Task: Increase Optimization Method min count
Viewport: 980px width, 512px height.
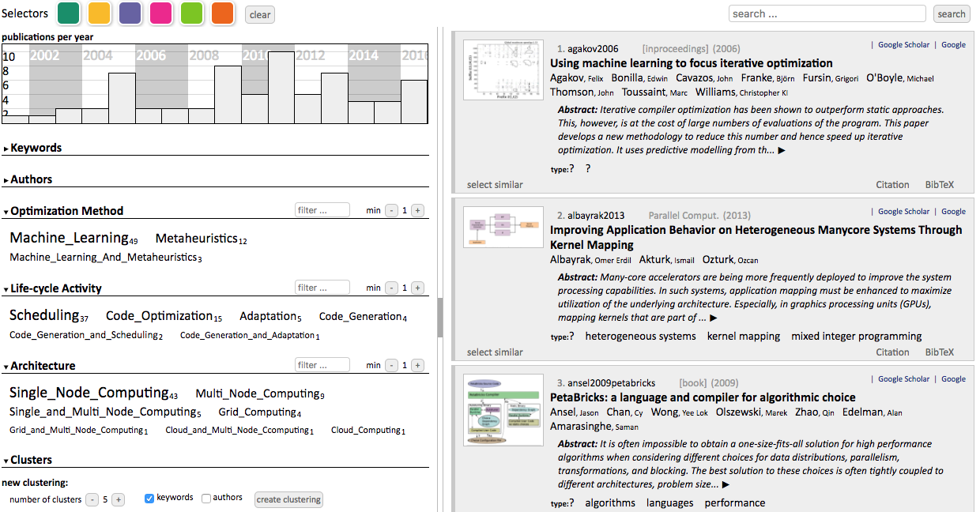Action: coord(417,211)
